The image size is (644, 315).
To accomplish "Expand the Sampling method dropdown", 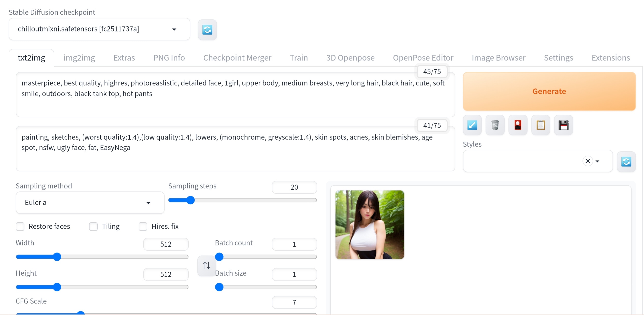I will (148, 203).
